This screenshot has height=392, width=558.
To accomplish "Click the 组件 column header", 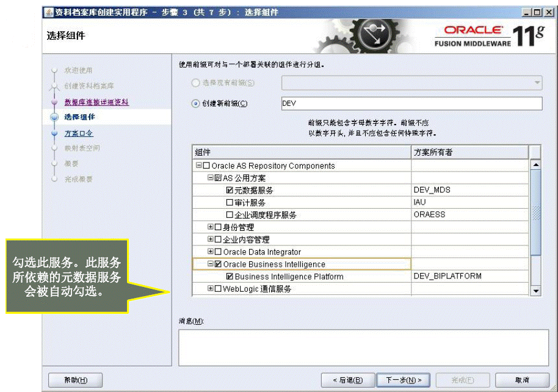I will coord(302,153).
